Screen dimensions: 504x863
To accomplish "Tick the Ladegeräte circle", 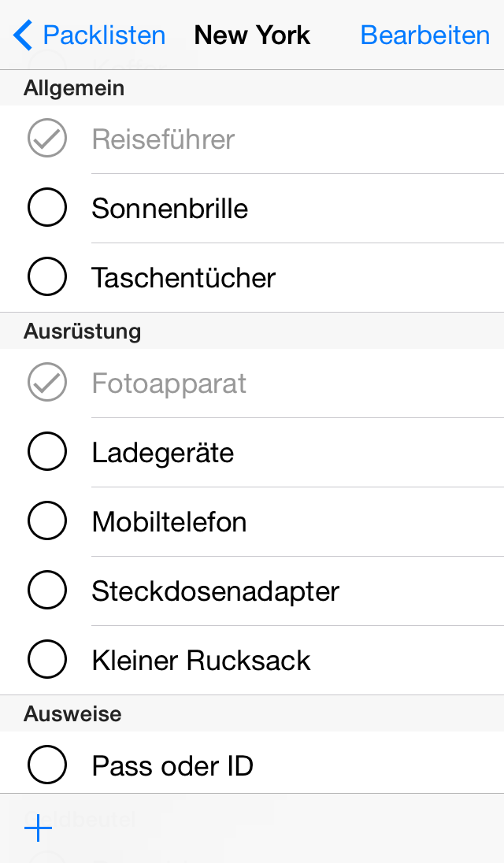I will coord(47,453).
